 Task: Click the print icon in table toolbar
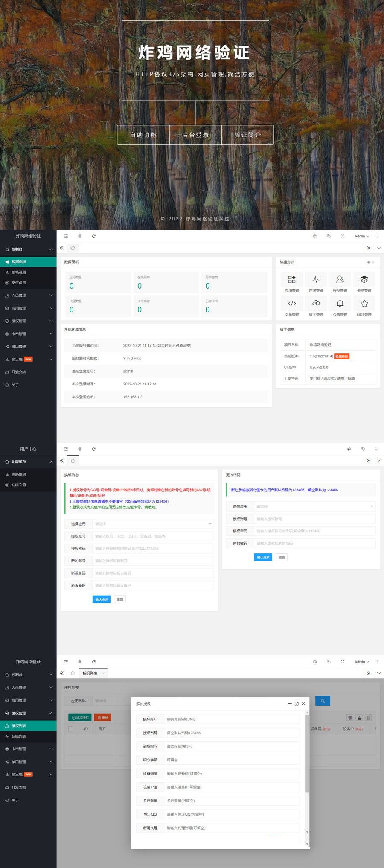tap(369, 718)
